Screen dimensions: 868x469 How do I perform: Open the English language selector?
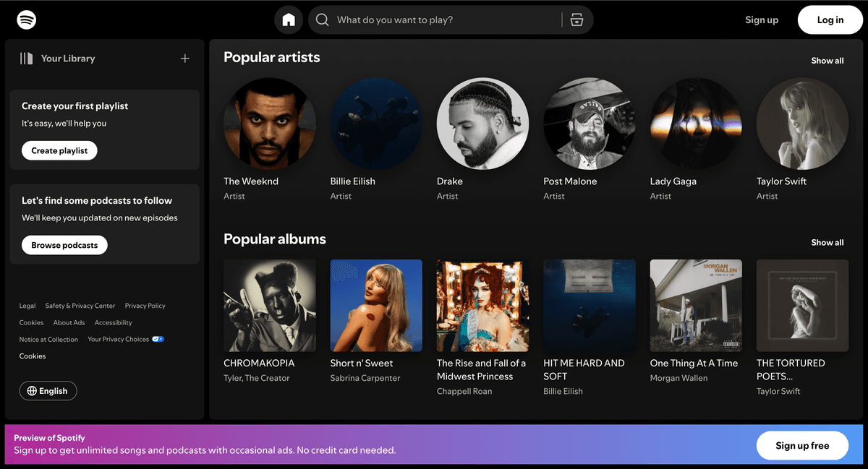pos(48,391)
